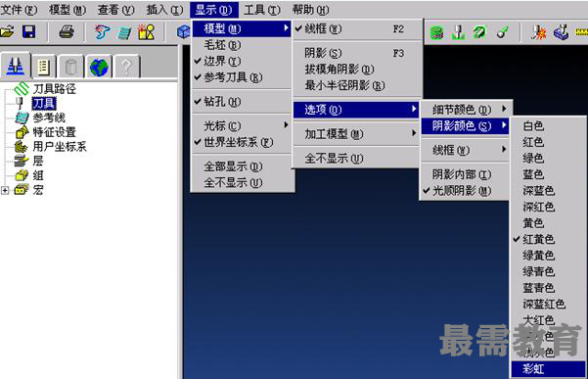Select the highlighted 刀具 tree item
The width and height of the screenshot is (588, 379).
[x=44, y=103]
